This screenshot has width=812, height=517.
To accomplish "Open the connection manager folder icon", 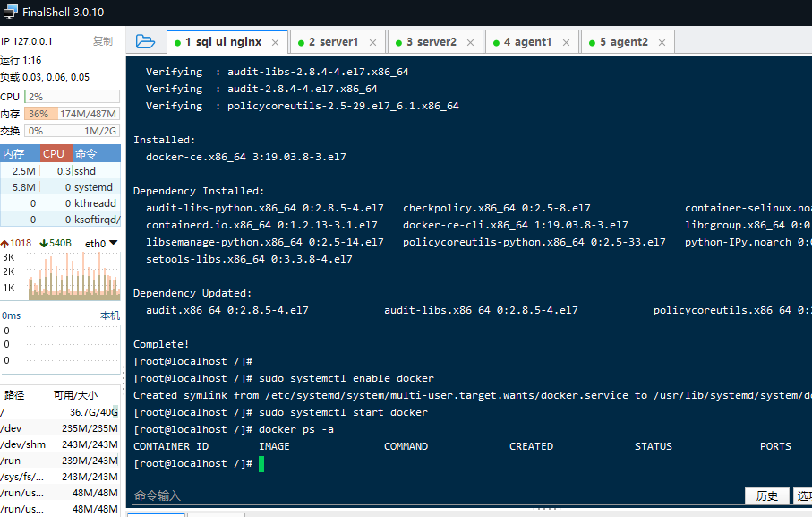I will coord(145,39).
